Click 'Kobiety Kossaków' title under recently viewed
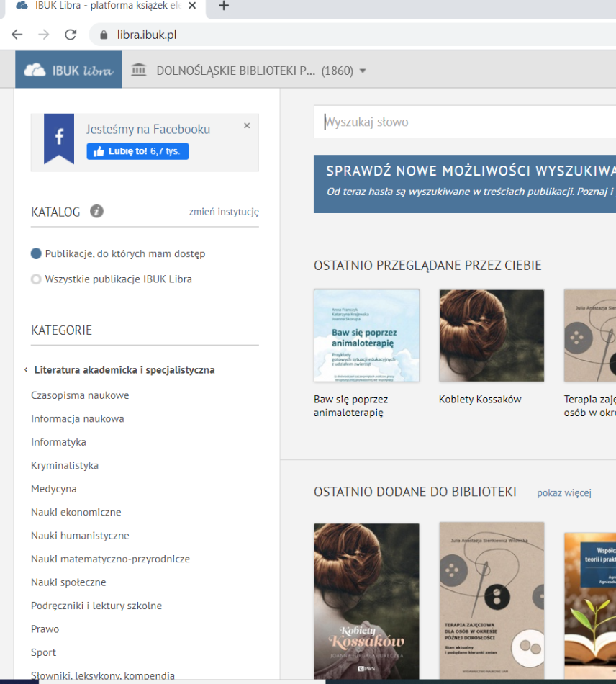This screenshot has width=616, height=684. tap(480, 399)
